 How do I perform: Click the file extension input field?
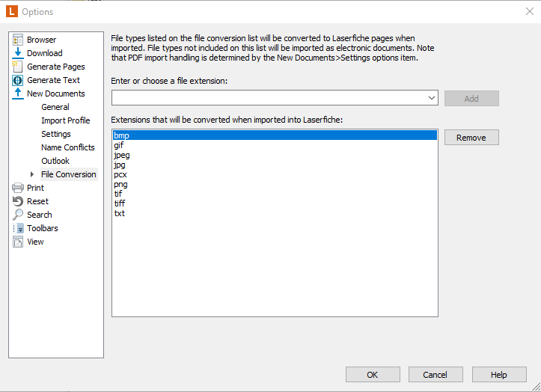(x=269, y=98)
